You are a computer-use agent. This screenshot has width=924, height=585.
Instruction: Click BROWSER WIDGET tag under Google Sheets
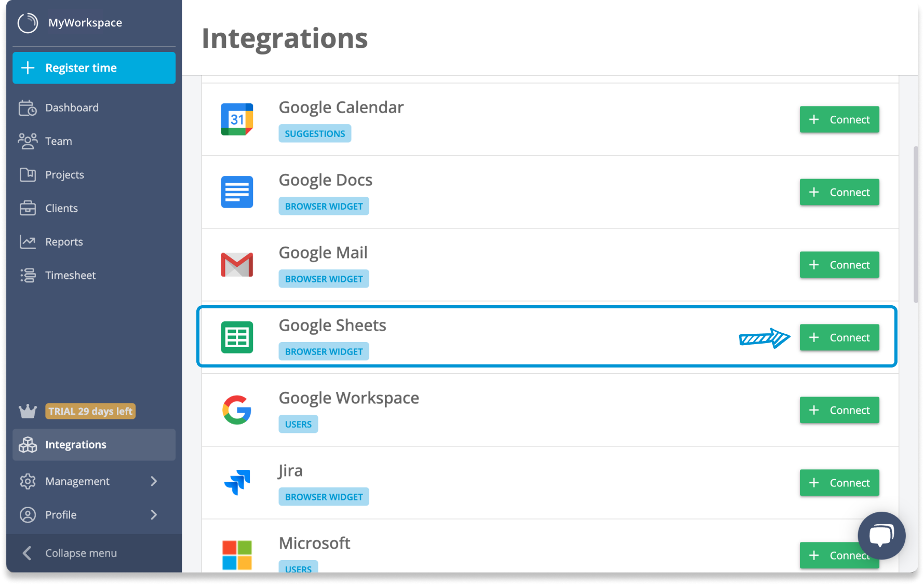pyautogui.click(x=324, y=351)
